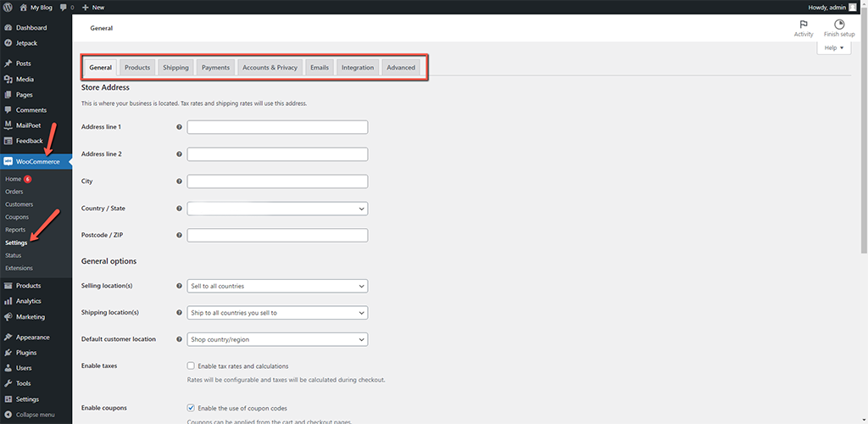
Task: Open WooCommerce Home submenu link
Action: pyautogui.click(x=13, y=179)
